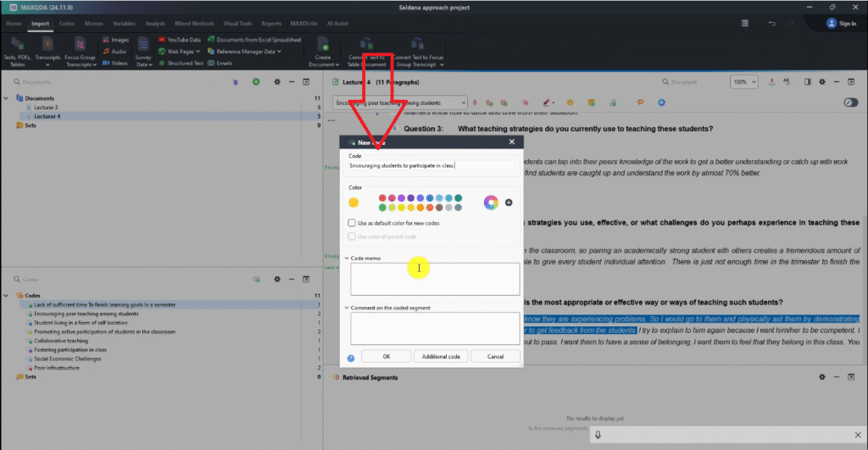This screenshot has width=868, height=450.
Task: Pick the red color swatch in dialog
Action: point(382,197)
